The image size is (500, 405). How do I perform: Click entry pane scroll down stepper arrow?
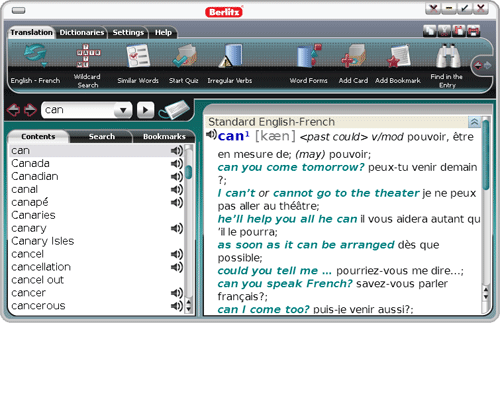tap(486, 296)
